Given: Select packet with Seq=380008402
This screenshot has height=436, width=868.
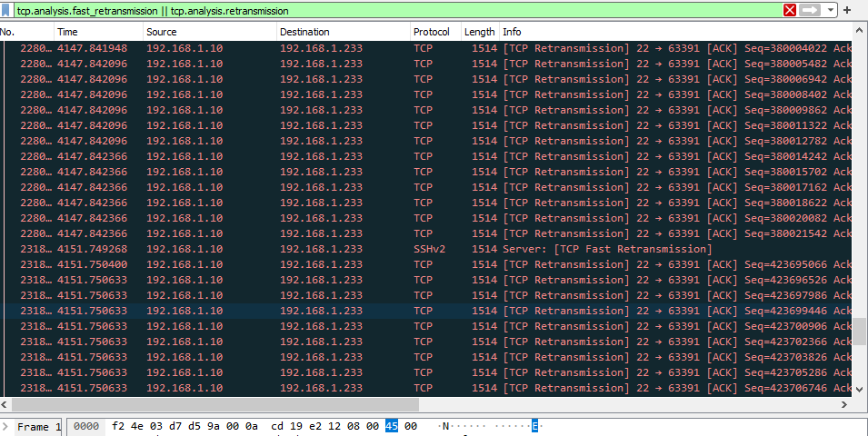Looking at the screenshot, I should (x=426, y=94).
